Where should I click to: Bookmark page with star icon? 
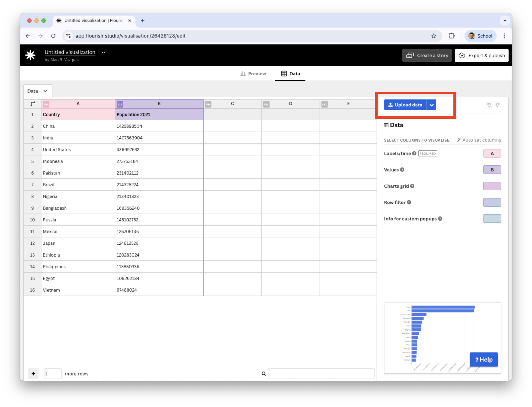point(433,36)
